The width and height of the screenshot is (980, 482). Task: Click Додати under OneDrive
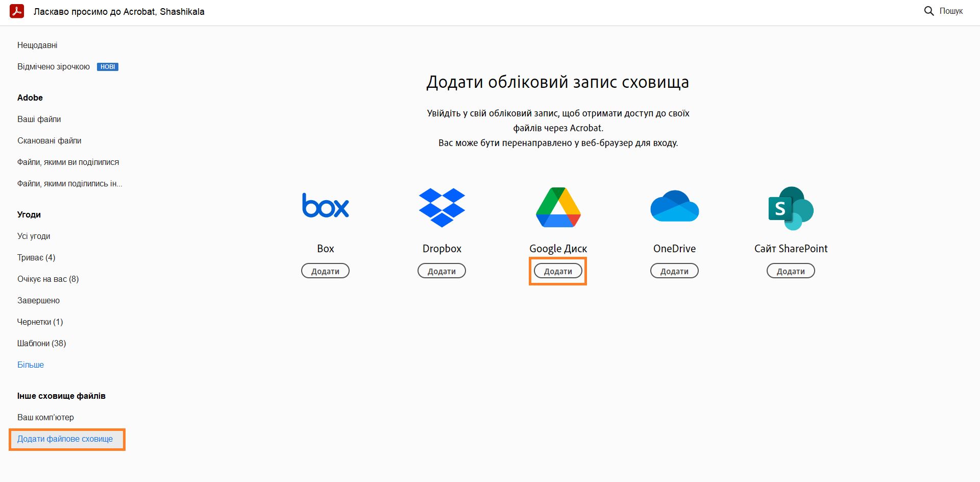674,271
